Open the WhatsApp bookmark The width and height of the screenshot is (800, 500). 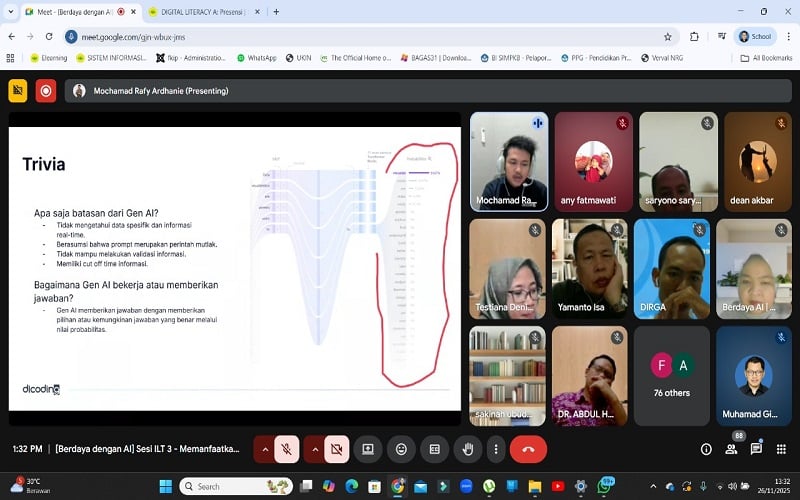[256, 58]
